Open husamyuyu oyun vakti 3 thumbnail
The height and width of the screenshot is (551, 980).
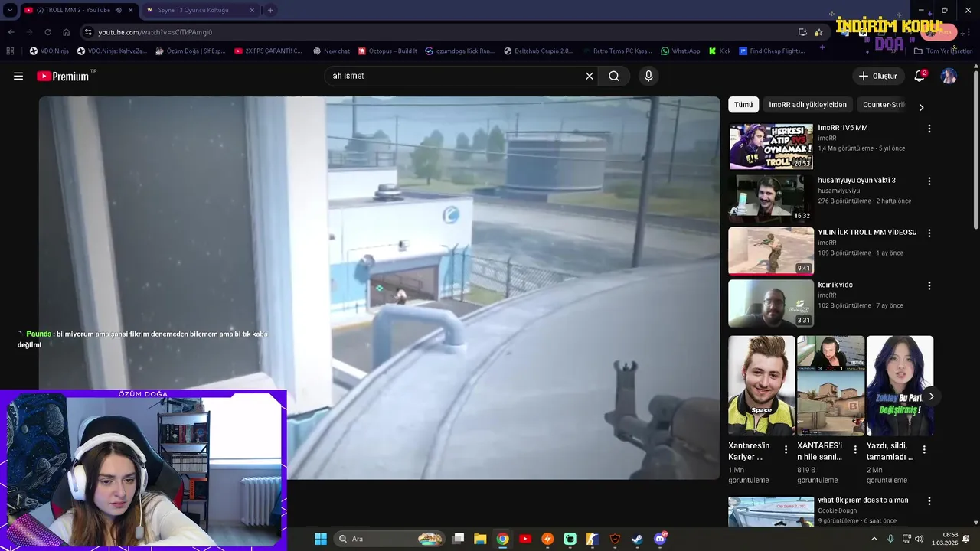771,198
